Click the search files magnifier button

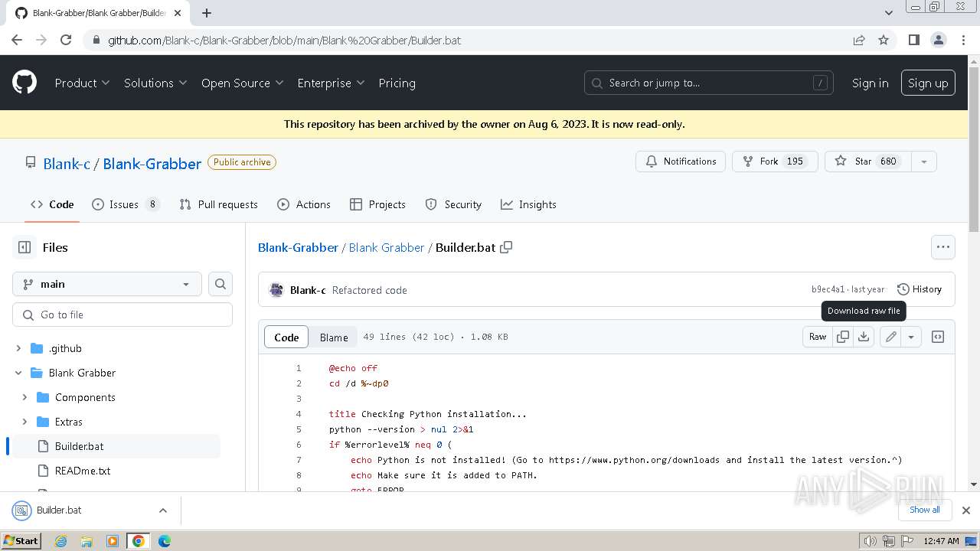click(x=220, y=284)
